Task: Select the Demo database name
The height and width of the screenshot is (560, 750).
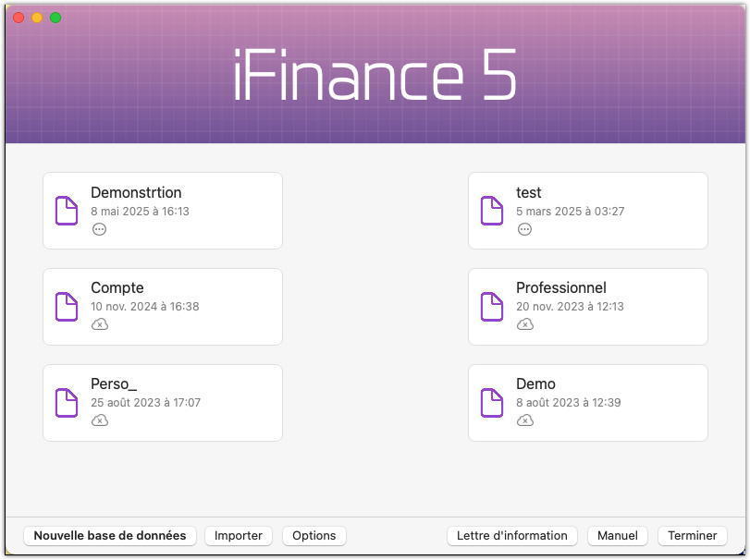Action: click(x=535, y=384)
